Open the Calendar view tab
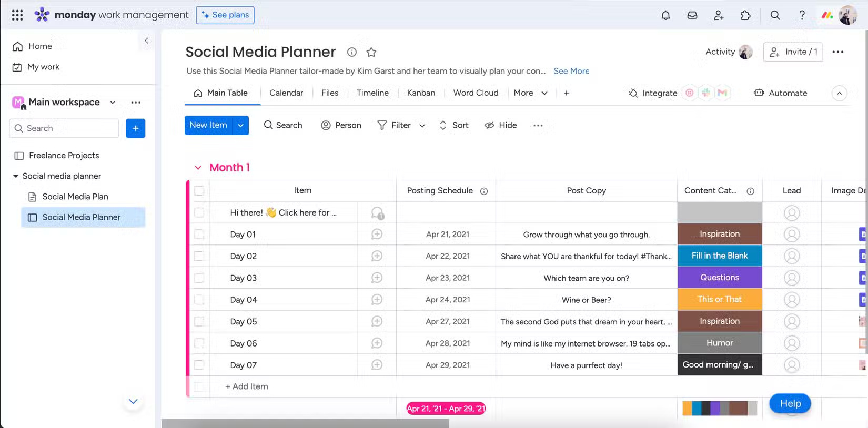The width and height of the screenshot is (868, 428). 286,93
